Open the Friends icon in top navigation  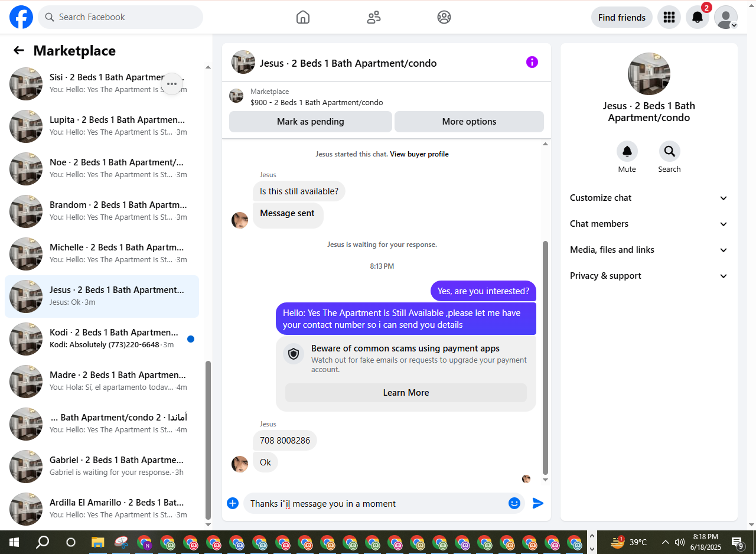click(374, 17)
